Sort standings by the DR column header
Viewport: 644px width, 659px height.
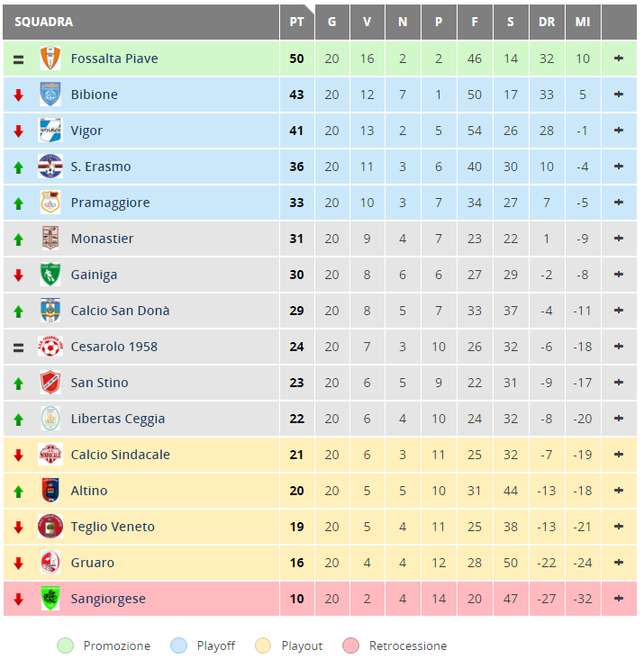[x=547, y=22]
